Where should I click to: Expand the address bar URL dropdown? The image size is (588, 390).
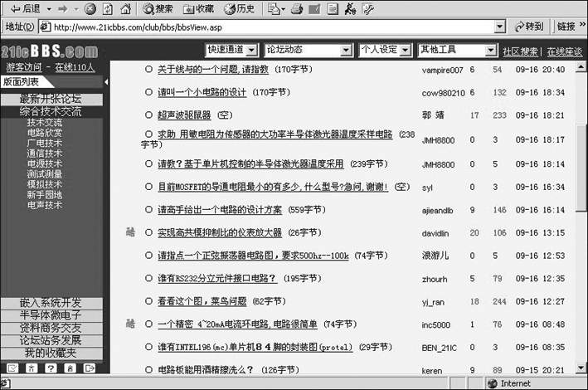tap(499, 27)
